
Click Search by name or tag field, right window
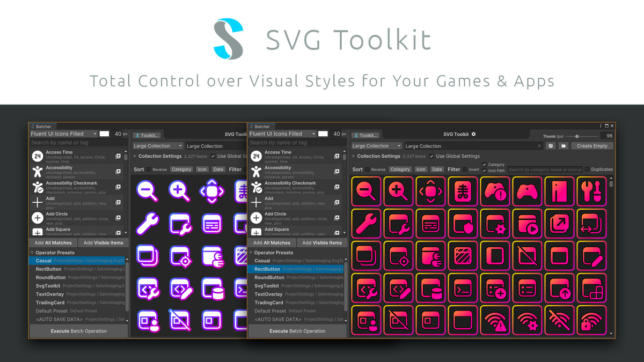click(297, 143)
